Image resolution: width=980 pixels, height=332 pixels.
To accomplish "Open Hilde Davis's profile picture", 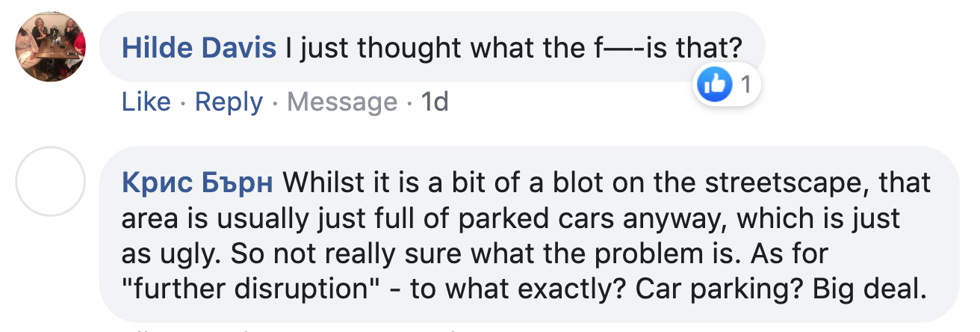I will (x=50, y=47).
